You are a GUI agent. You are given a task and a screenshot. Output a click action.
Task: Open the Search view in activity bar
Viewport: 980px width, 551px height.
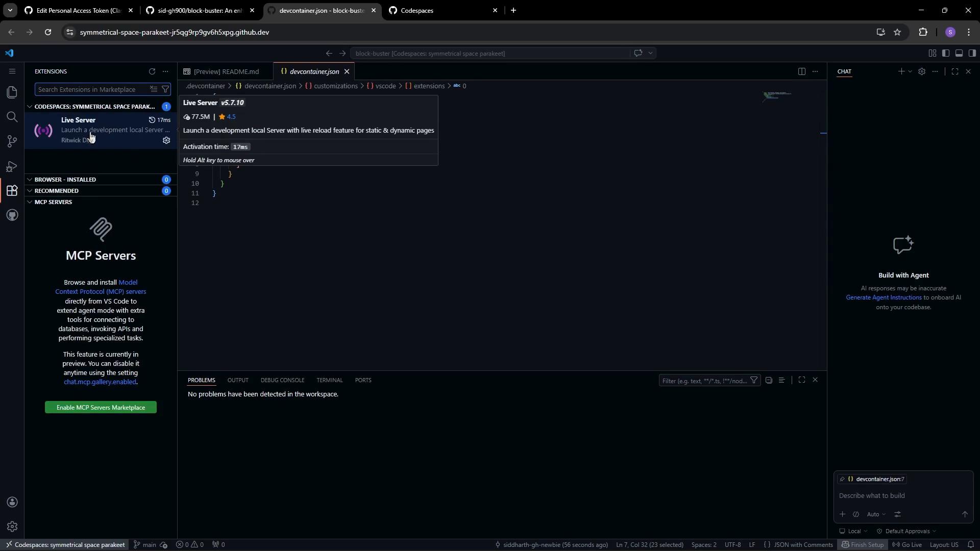coord(12,117)
